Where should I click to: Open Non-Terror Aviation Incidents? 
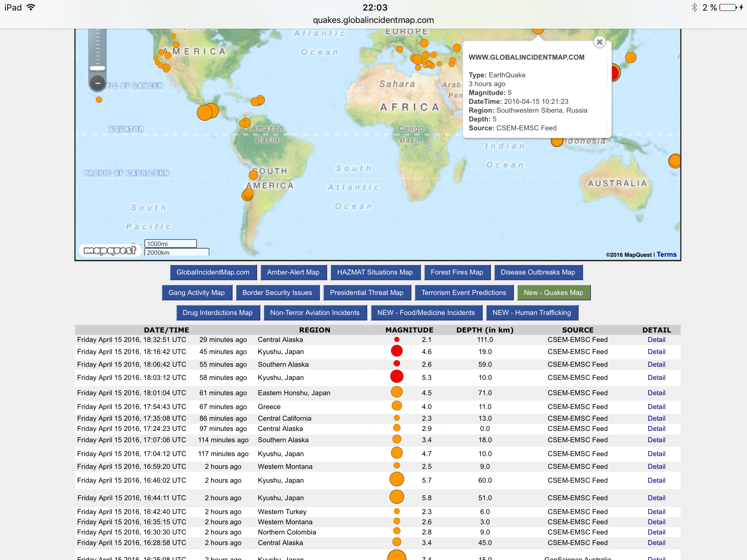pos(315,312)
